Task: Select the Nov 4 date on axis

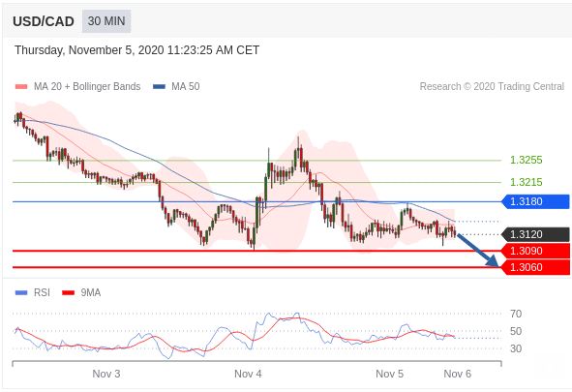Action: point(248,374)
